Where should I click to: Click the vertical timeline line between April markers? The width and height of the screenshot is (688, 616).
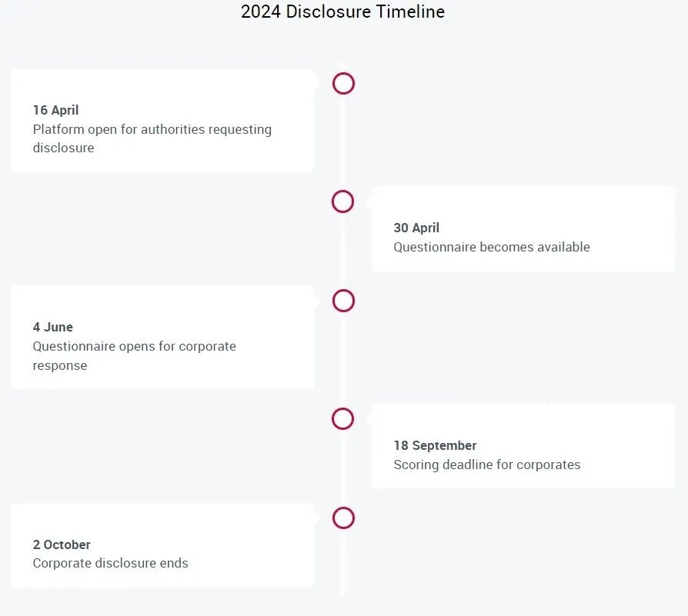(342, 142)
